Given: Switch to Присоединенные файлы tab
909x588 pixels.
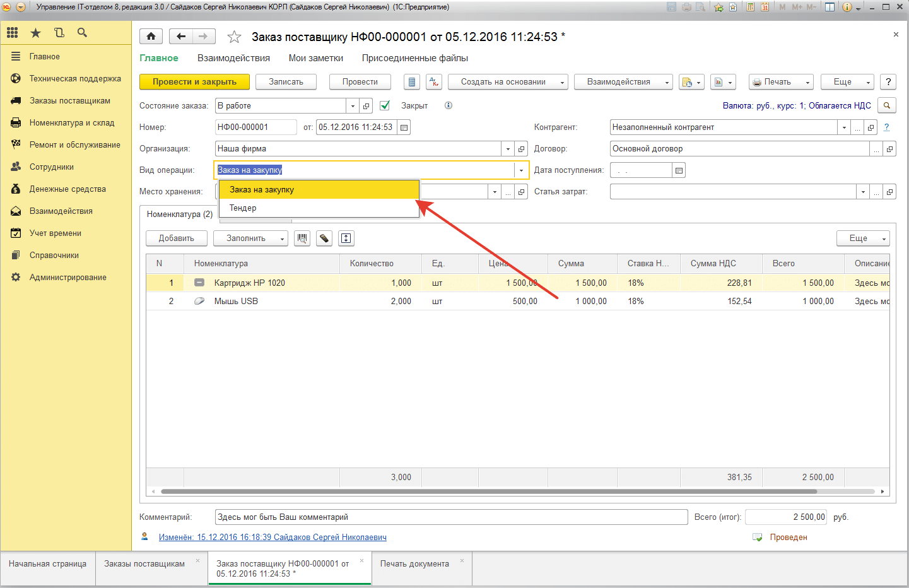Looking at the screenshot, I should click(414, 58).
